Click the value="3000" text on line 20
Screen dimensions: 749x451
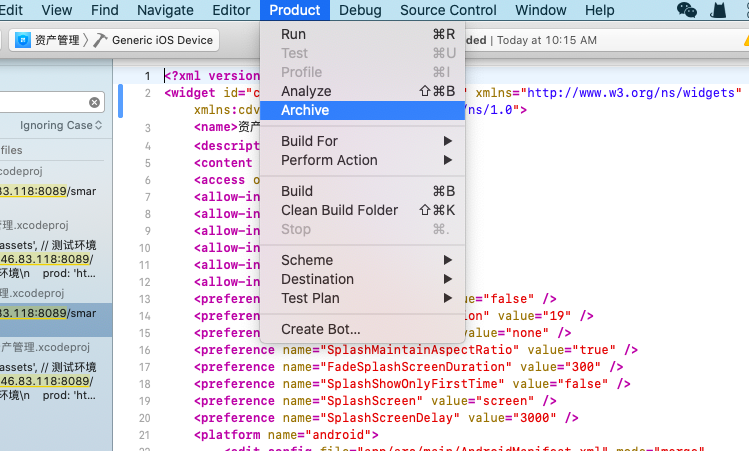click(512, 418)
